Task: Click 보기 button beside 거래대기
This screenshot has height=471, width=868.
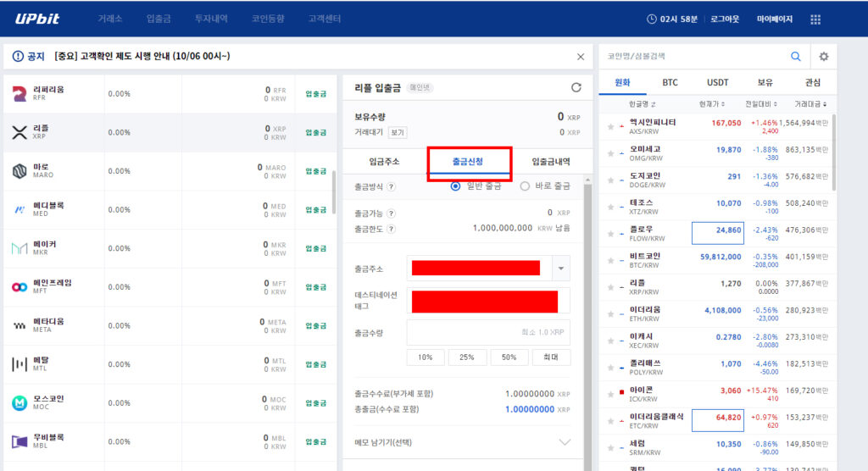Action: coord(398,133)
